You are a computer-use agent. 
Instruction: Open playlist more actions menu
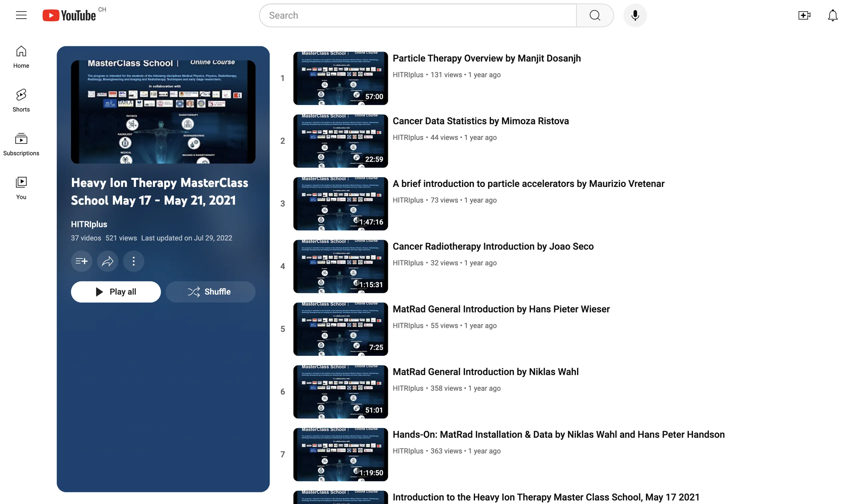[134, 261]
